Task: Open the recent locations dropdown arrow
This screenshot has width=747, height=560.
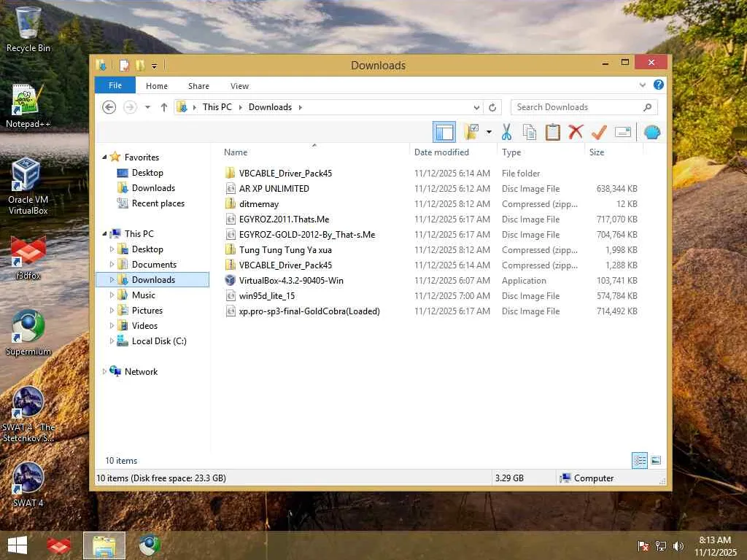Action: point(147,107)
